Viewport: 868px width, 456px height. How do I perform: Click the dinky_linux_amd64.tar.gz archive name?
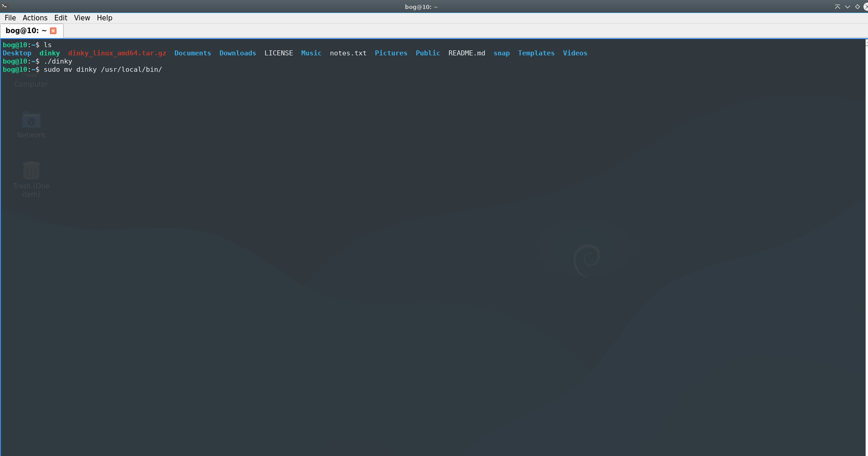(x=117, y=53)
